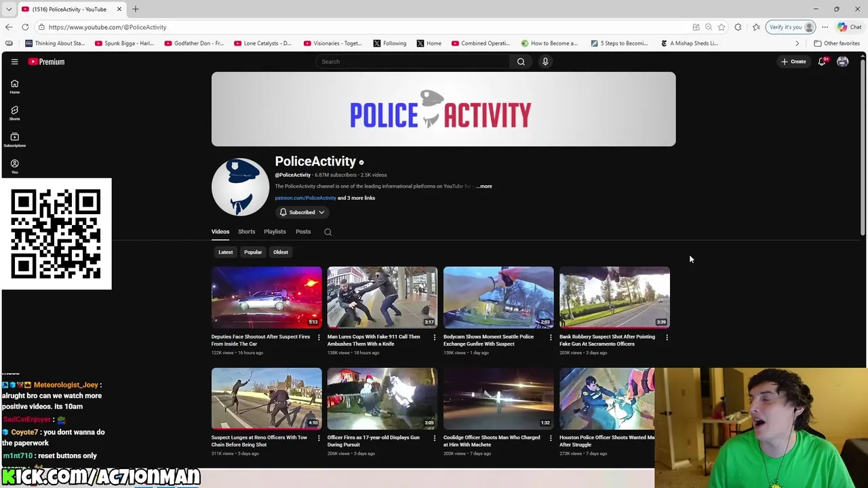The image size is (868, 488).
Task: Open the browser extensions puzzle icon
Action: pos(738,27)
